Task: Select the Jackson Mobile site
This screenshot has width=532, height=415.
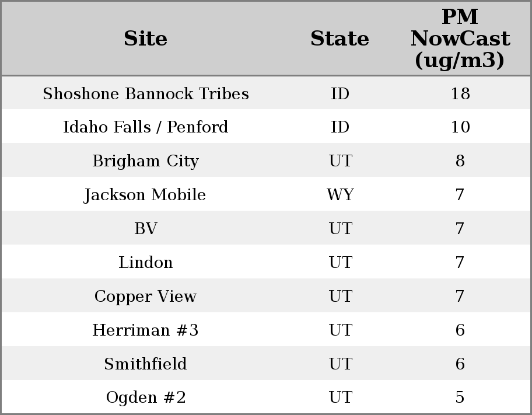Action: coord(145,195)
